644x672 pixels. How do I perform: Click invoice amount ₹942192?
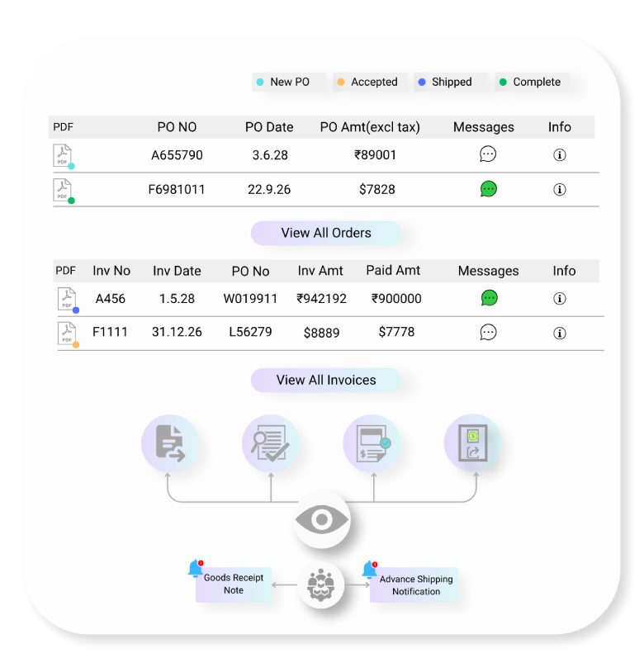321,299
